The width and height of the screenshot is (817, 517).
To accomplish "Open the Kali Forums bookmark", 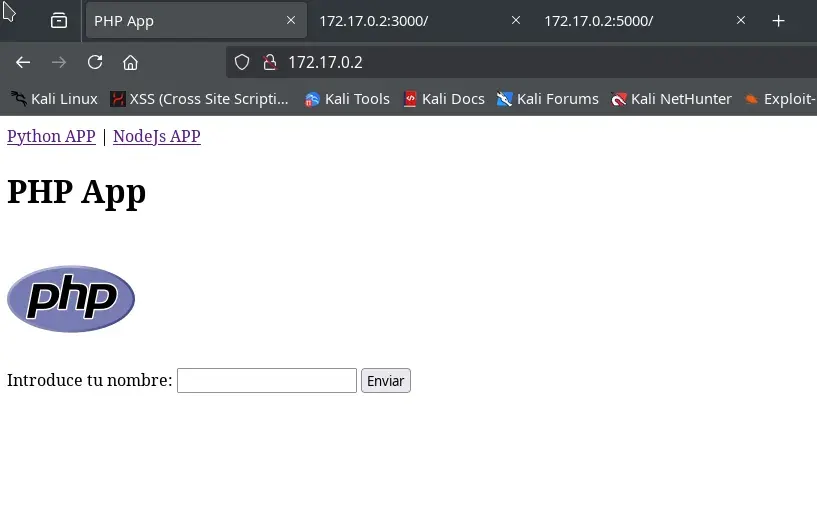I will pos(548,99).
